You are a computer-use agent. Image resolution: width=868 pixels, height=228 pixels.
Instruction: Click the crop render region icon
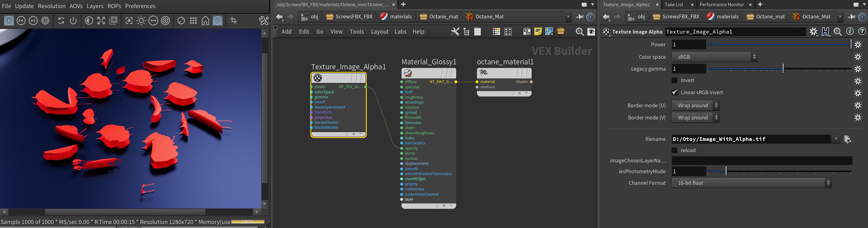pos(234,20)
